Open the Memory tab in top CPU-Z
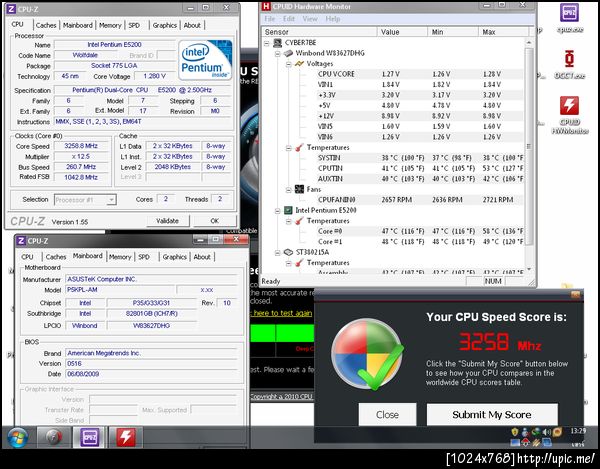The image size is (600, 469). (x=110, y=25)
